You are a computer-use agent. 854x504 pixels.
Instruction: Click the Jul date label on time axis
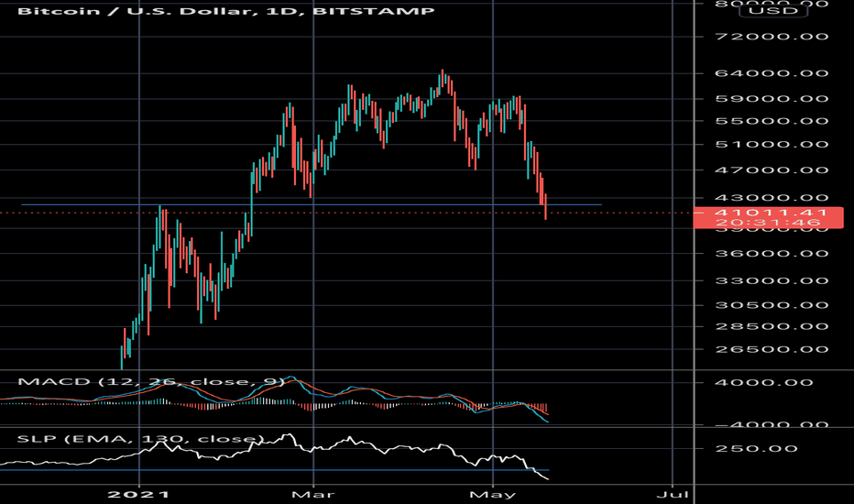673,495
